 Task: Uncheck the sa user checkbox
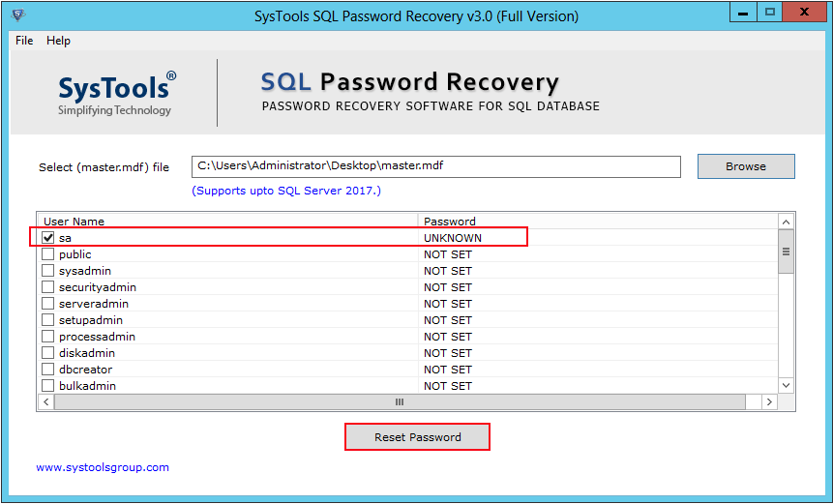[47, 238]
